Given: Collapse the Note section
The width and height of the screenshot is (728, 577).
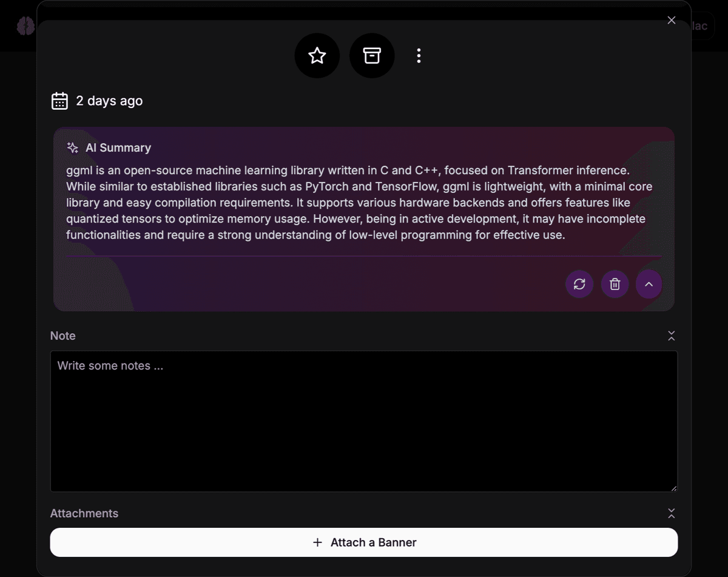Looking at the screenshot, I should tap(671, 336).
